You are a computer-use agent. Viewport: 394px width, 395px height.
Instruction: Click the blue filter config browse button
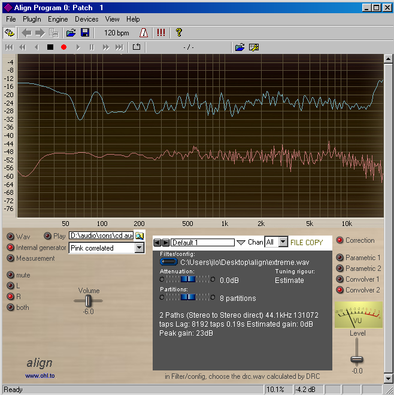(169, 262)
